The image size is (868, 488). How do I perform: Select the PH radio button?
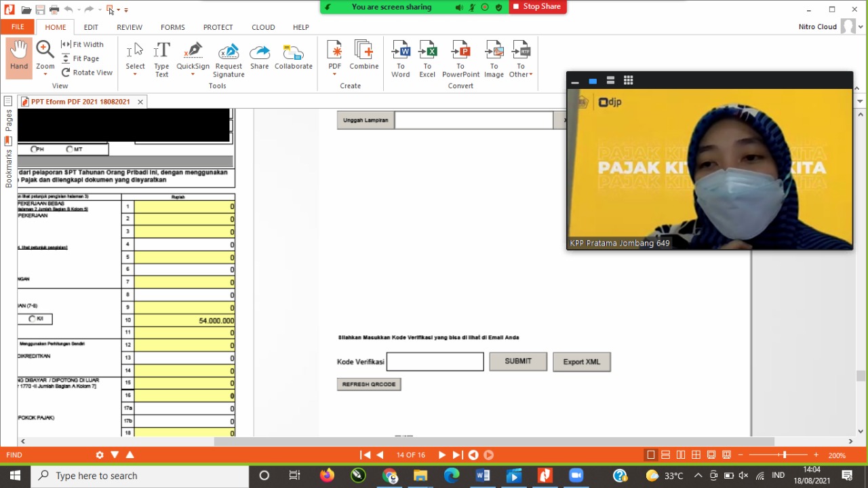pos(34,149)
